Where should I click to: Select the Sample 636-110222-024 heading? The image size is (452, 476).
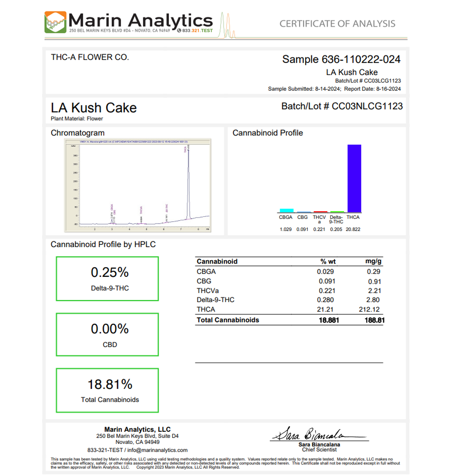[x=341, y=59]
